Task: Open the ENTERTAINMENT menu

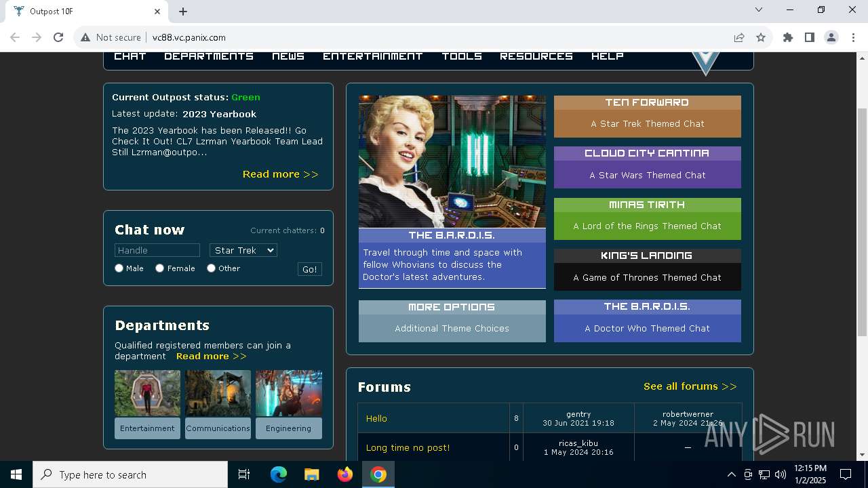Action: click(373, 56)
